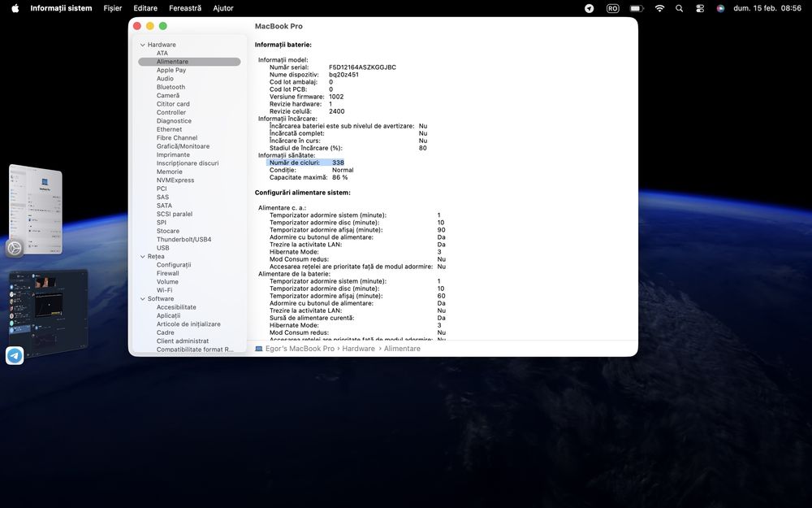Switch to the System Settings window thumbnail
Viewport: 812px width, 508px height.
tap(36, 208)
